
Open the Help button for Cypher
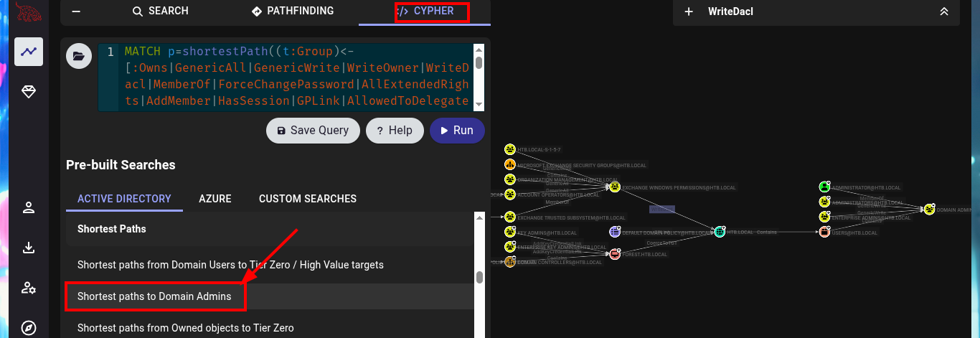pyautogui.click(x=395, y=131)
